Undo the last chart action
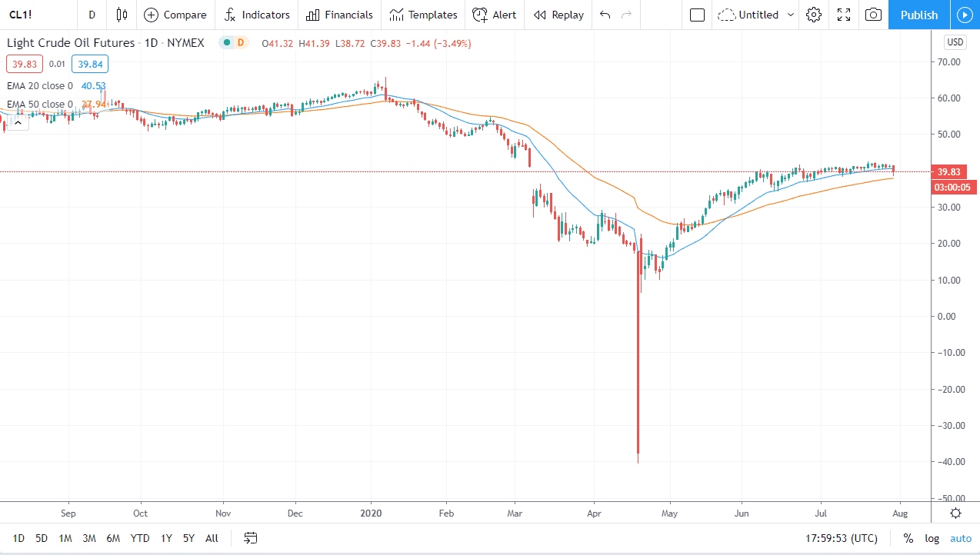Image resolution: width=980 pixels, height=555 pixels. [605, 15]
